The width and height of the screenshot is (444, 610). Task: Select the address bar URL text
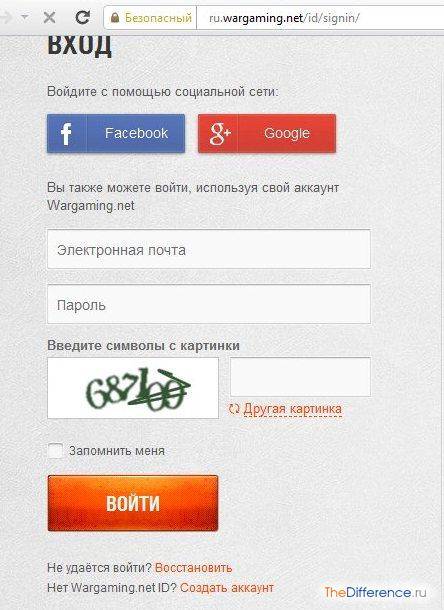(284, 18)
